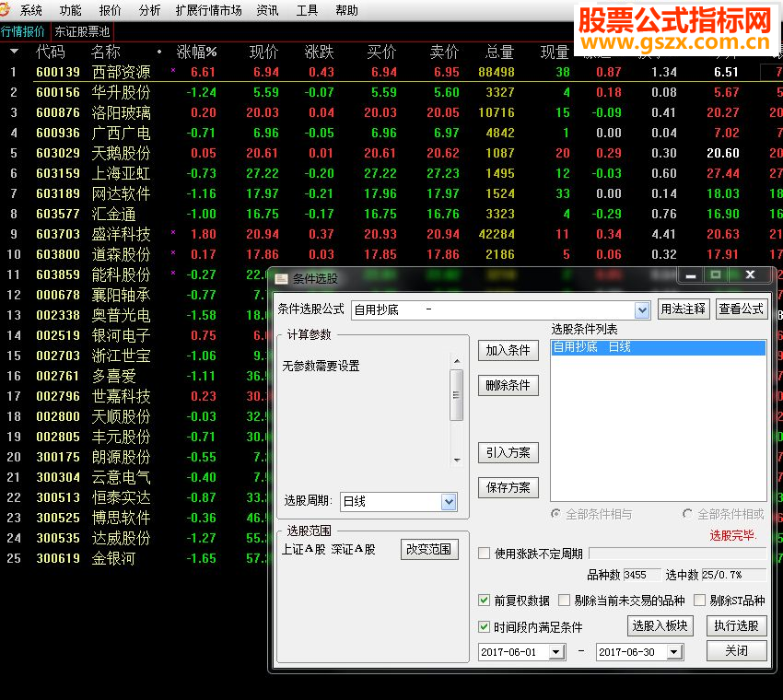Select 全部条件相或 radio button
The height and width of the screenshot is (700, 783).
(687, 514)
